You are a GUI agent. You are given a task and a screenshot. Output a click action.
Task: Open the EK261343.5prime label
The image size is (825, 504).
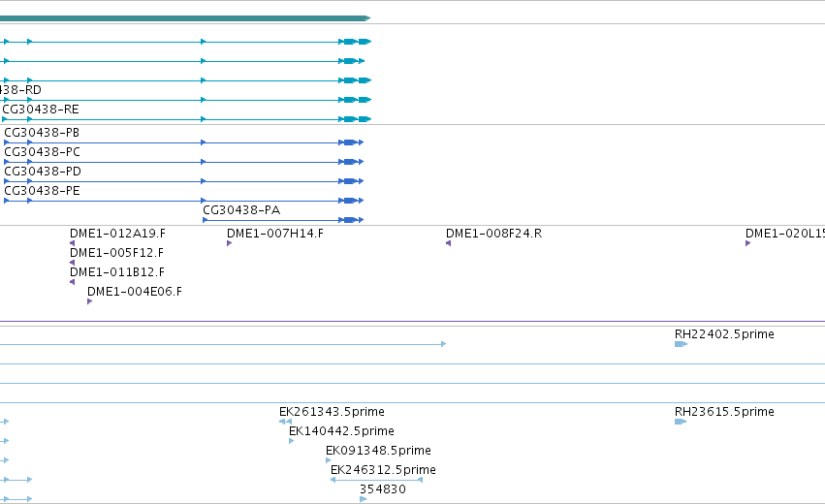[x=332, y=412]
